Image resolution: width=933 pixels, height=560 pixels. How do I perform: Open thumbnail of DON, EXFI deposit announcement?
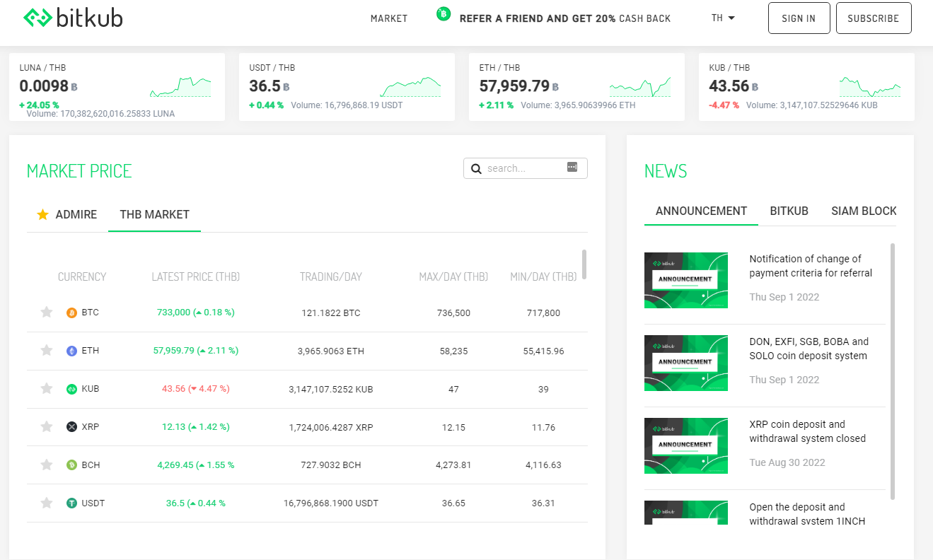click(x=686, y=363)
